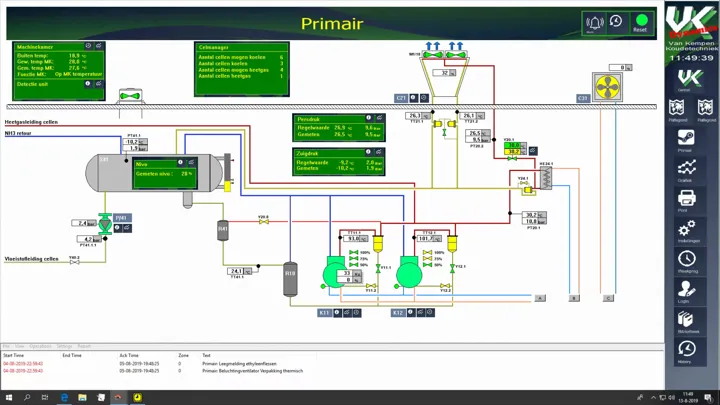
Task: Open info icon in Zuigdruk panel
Action: pyautogui.click(x=368, y=152)
